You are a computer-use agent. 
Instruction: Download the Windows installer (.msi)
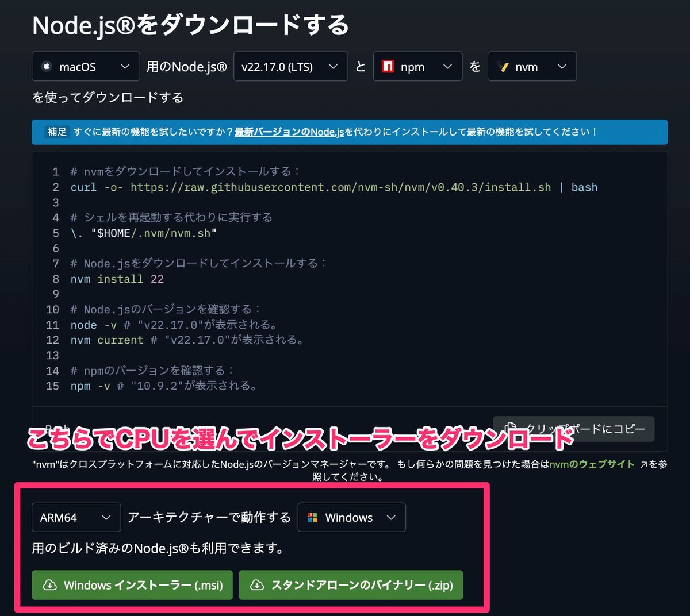132,585
